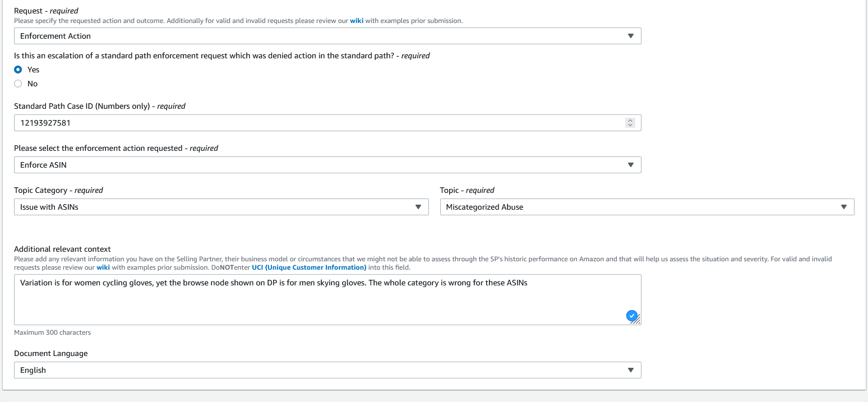Click 'Please select the enforcement action requested' label
This screenshot has height=402, width=868.
[116, 148]
